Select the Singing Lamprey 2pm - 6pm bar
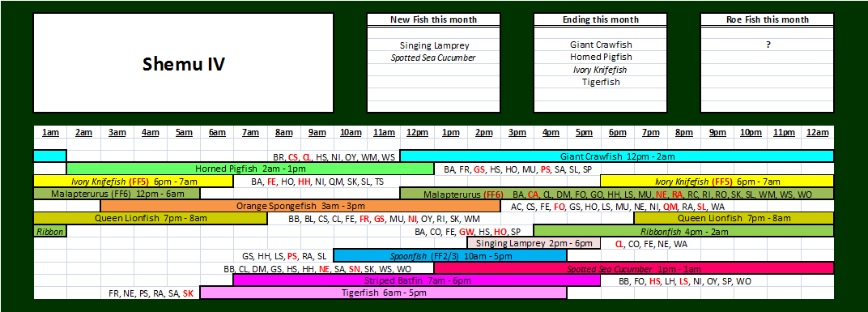The width and height of the screenshot is (868, 312). point(534,243)
